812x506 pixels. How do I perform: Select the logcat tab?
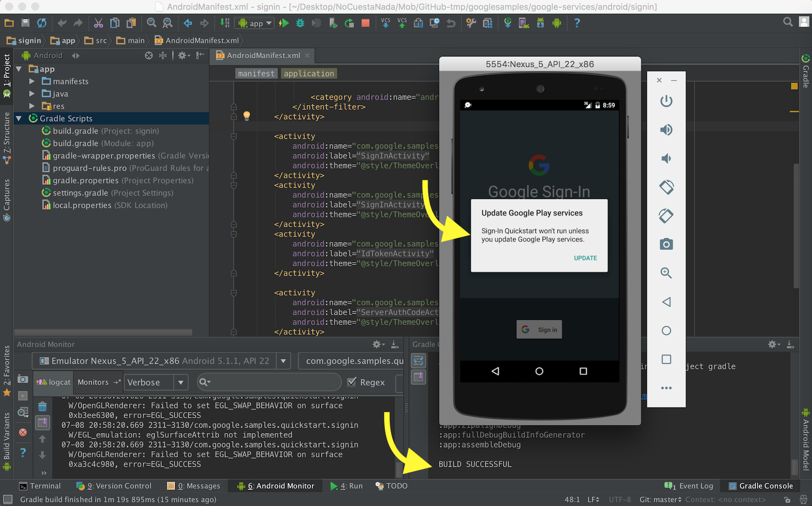pos(54,382)
